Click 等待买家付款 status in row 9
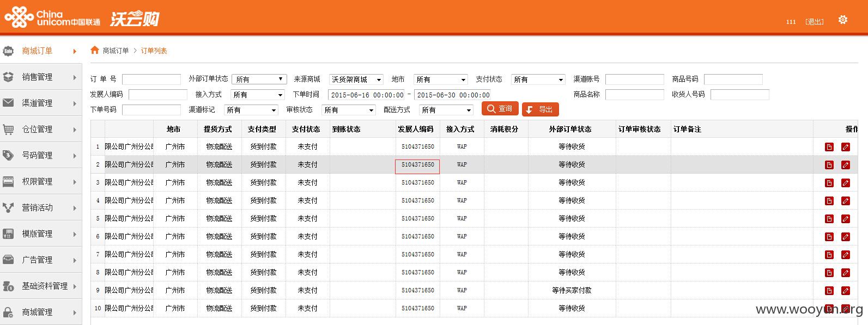Image resolution: width=868 pixels, height=325 pixels. pyautogui.click(x=572, y=290)
